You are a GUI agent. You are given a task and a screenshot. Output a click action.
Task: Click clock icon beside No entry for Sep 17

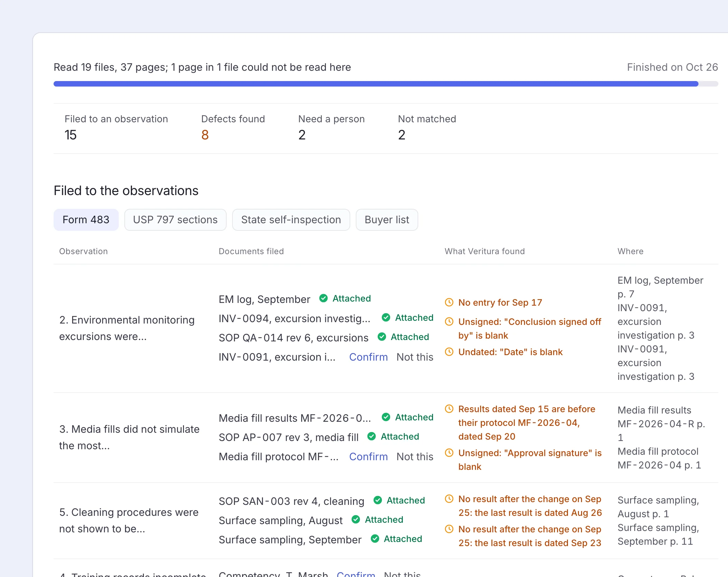tap(449, 302)
